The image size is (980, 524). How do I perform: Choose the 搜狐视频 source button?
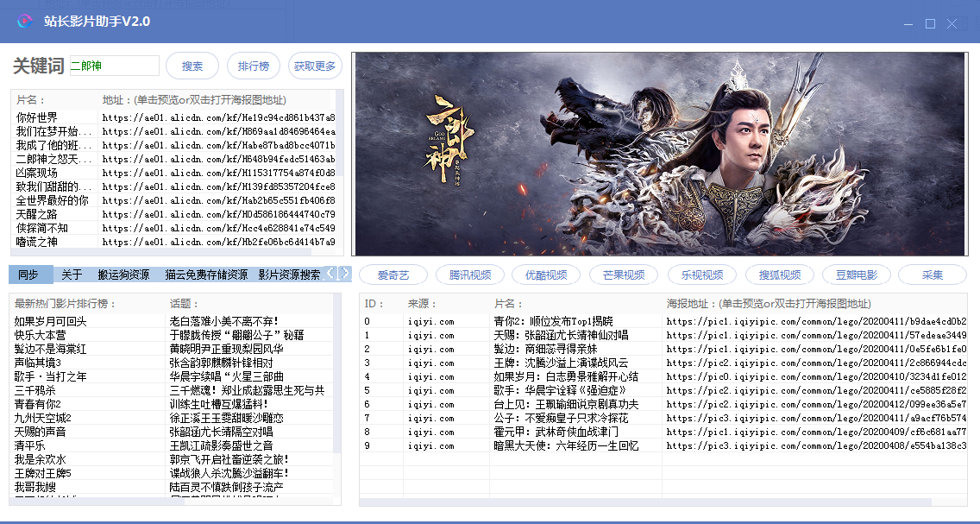point(779,275)
